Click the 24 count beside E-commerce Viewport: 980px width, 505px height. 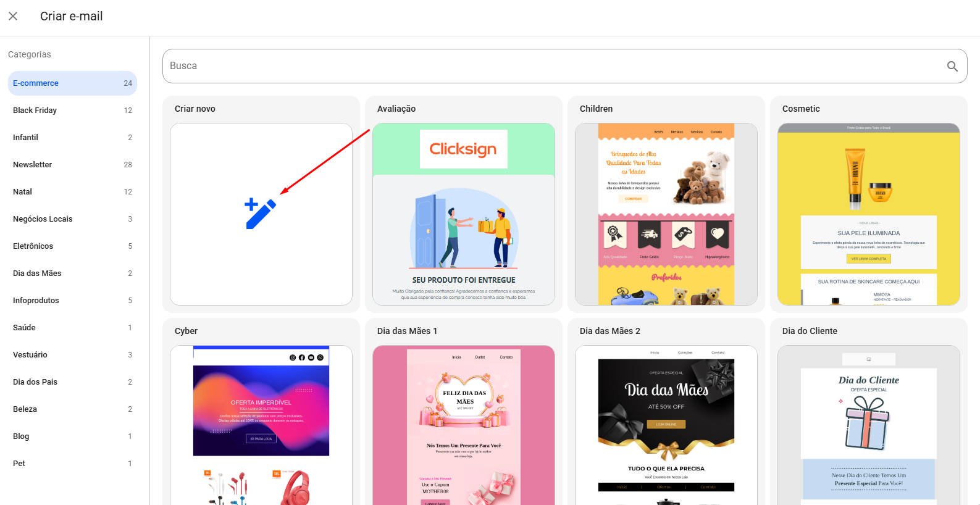coord(128,83)
